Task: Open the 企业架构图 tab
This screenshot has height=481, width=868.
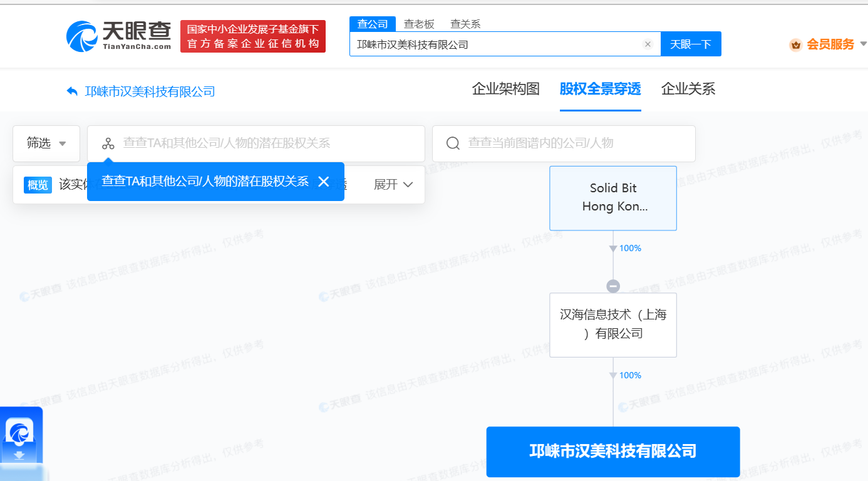Action: pyautogui.click(x=505, y=89)
